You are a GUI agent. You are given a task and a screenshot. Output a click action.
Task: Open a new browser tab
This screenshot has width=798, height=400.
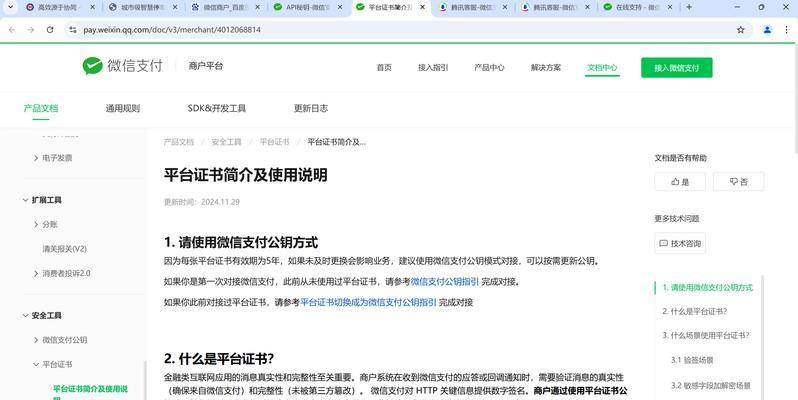tap(689, 7)
